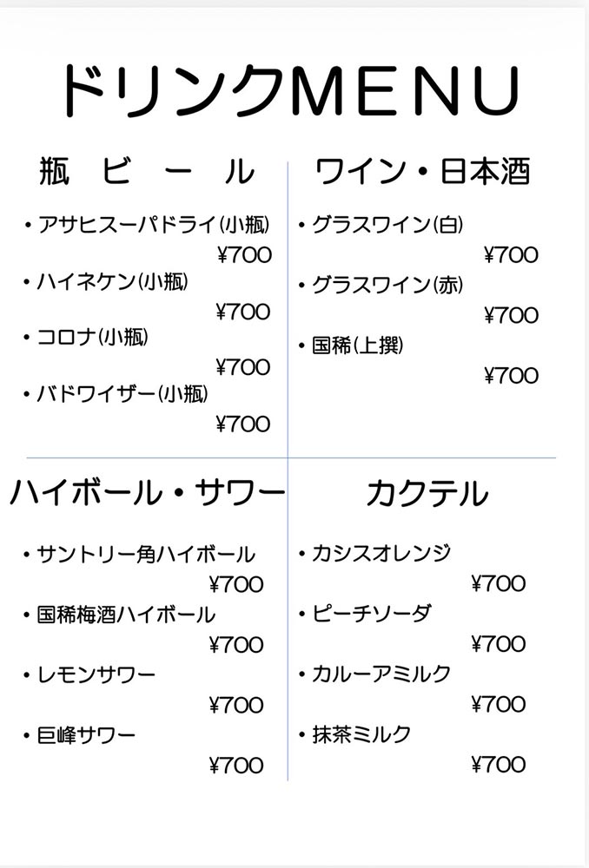The height and width of the screenshot is (868, 589).
Task: Click the ハイボール・サワー section heading
Action: (148, 493)
